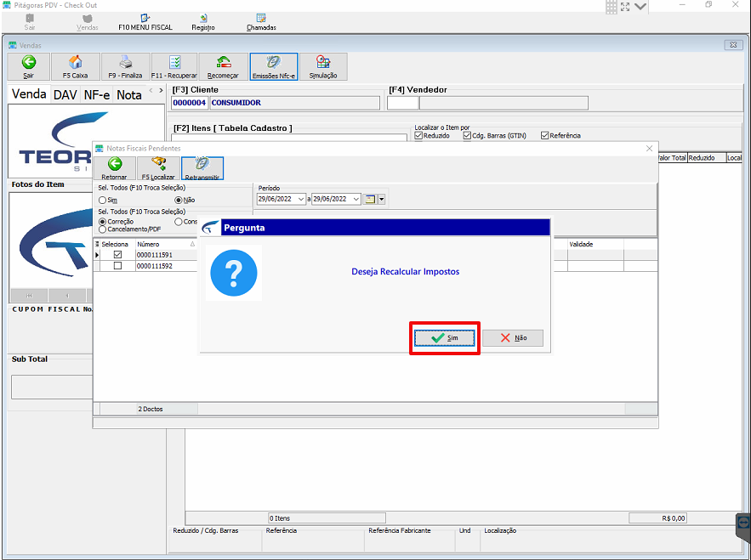This screenshot has width=751, height=560.
Task: Click the Validade column header
Action: pos(596,244)
